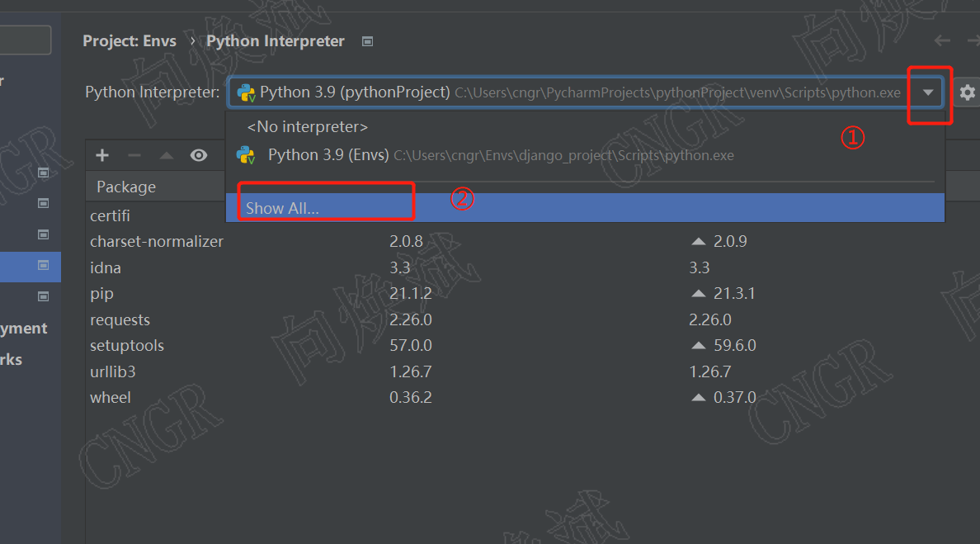Select Python 3.9 (Envs) interpreter

click(x=585, y=155)
